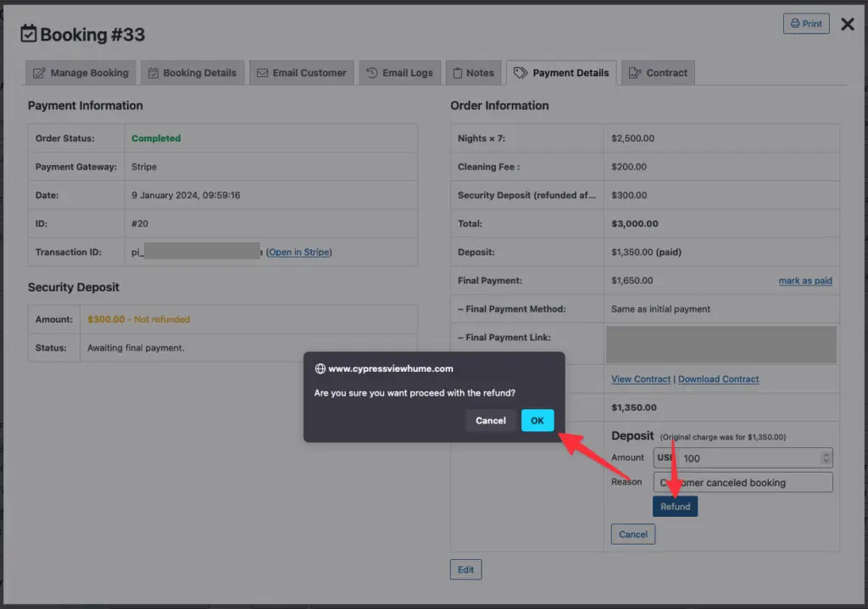This screenshot has width=868, height=609.
Task: Click the refund amount stepper arrows
Action: click(826, 458)
